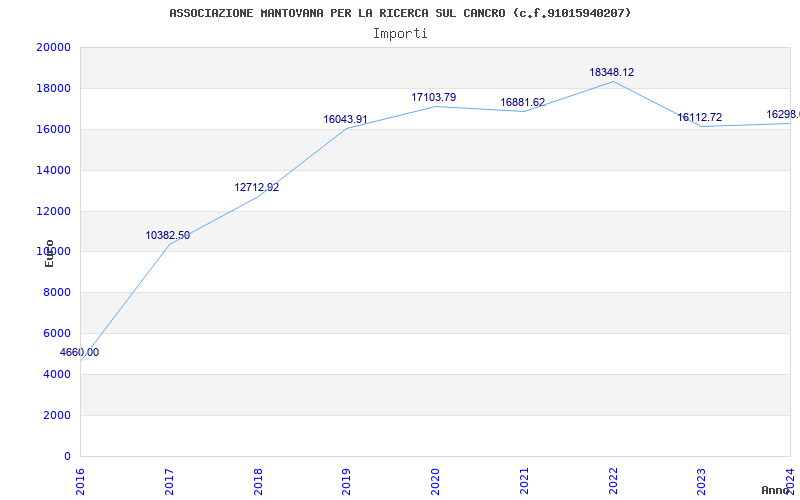Click the Euro axis label

pyautogui.click(x=49, y=253)
